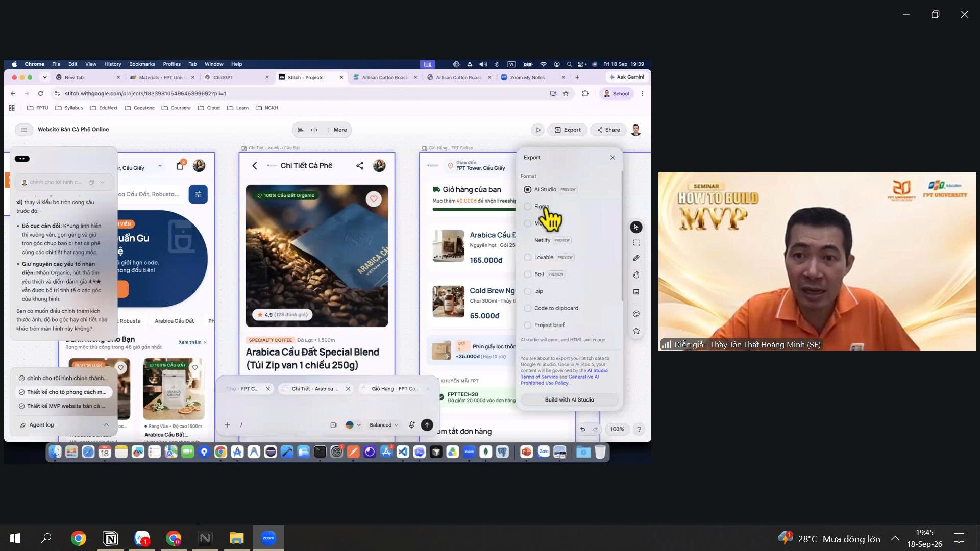The height and width of the screenshot is (551, 980).
Task: Open the Stitch hamburger menu
Action: 23,130
